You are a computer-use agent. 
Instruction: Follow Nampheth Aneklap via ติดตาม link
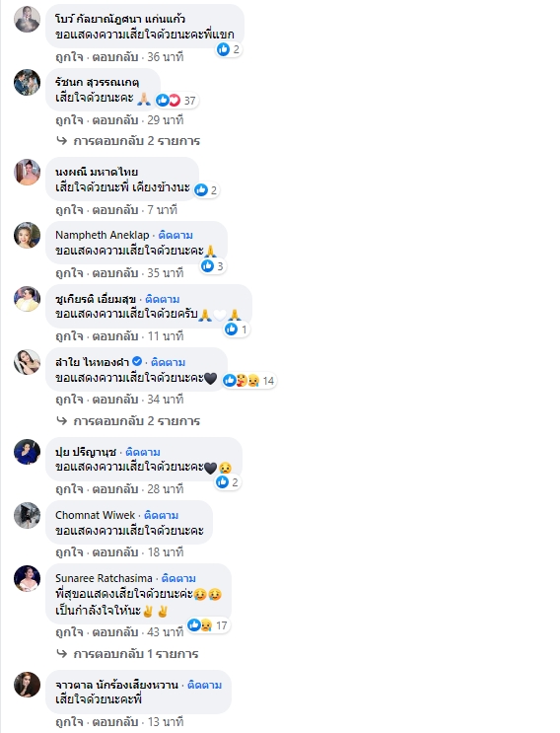pyautogui.click(x=175, y=235)
